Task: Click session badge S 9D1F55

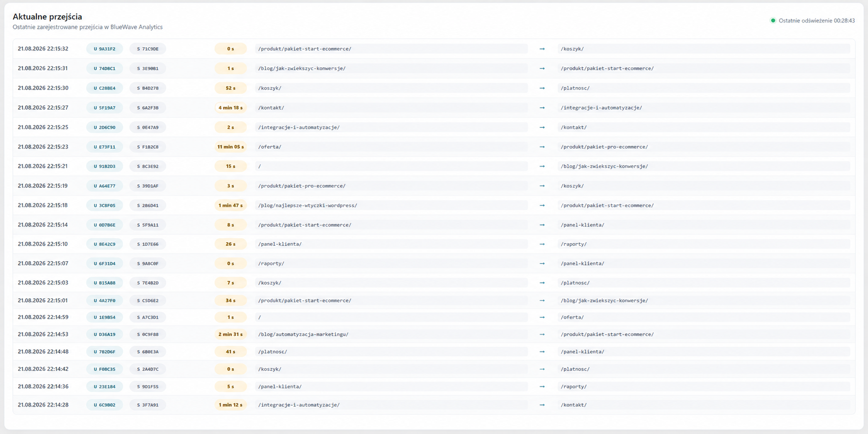Action: 148,387
